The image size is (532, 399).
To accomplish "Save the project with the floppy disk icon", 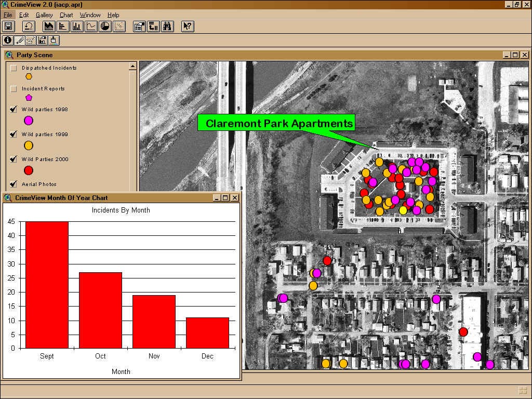I will pyautogui.click(x=8, y=26).
